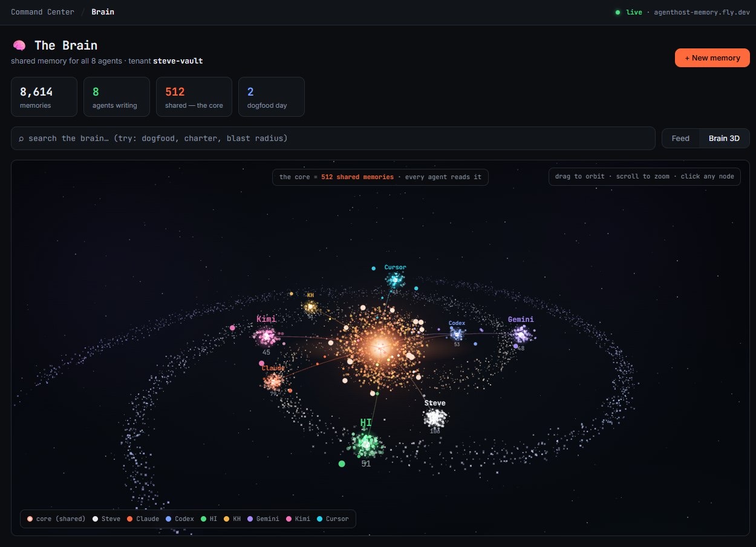The height and width of the screenshot is (547, 756).
Task: Click the Claude legend swatch
Action: pyautogui.click(x=129, y=519)
